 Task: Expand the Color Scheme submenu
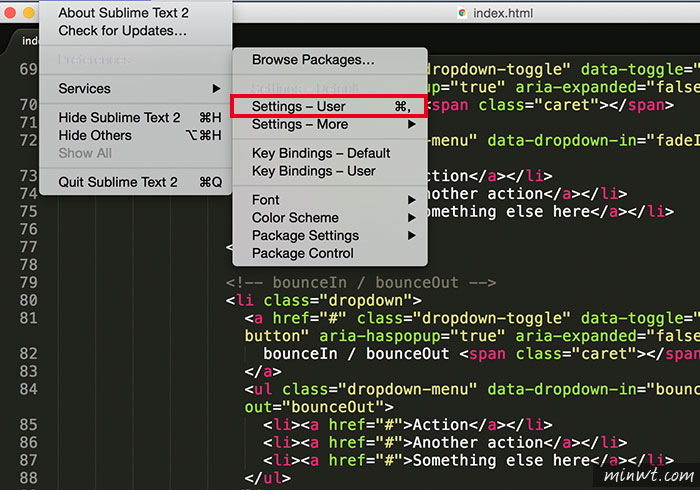pyautogui.click(x=329, y=218)
